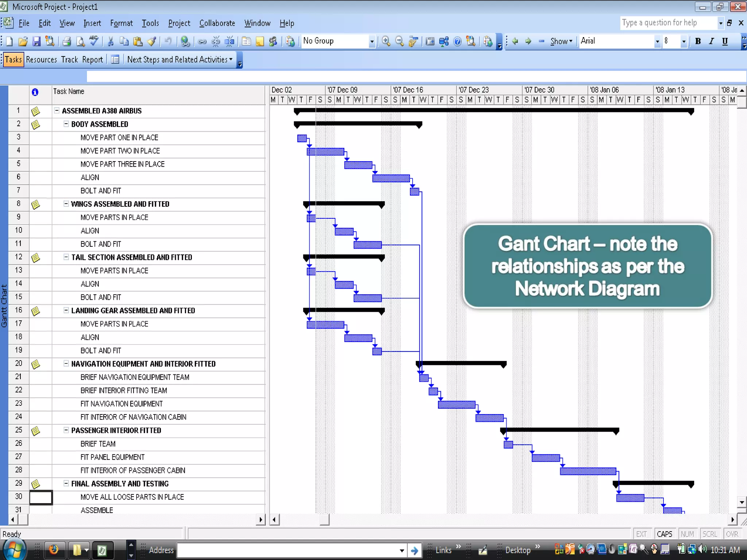This screenshot has height=560, width=747.
Task: Click the Copy Picture camera icon
Action: click(x=430, y=42)
